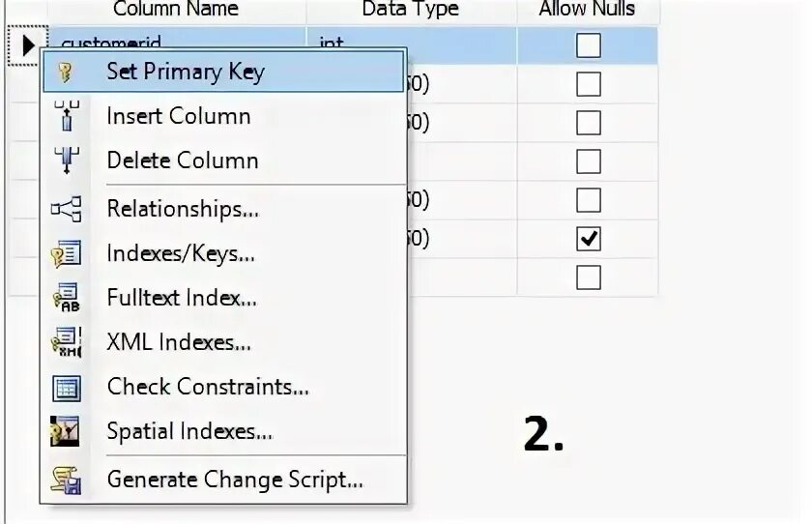Enable Allow Nulls in the last row
Image resolution: width=812 pixels, height=524 pixels.
point(589,277)
